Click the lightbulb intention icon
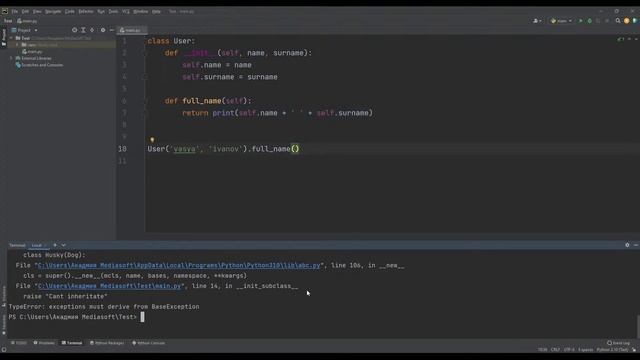640x360 pixels. (x=152, y=140)
